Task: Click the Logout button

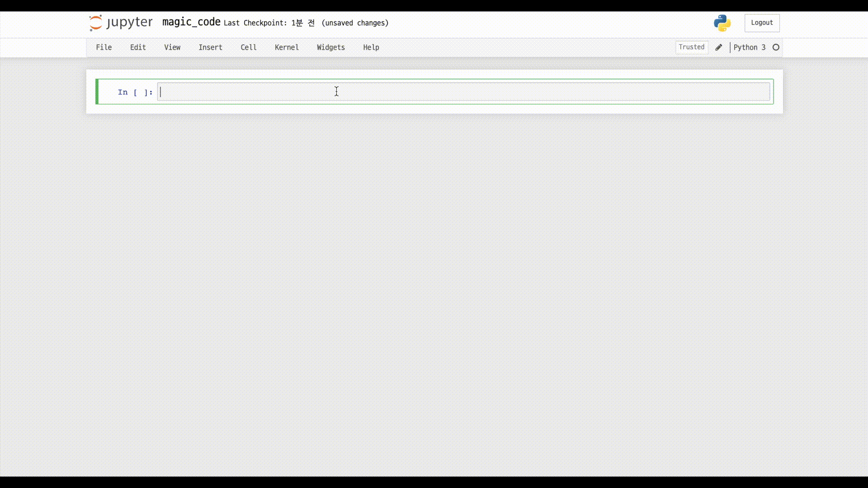Action: point(762,23)
